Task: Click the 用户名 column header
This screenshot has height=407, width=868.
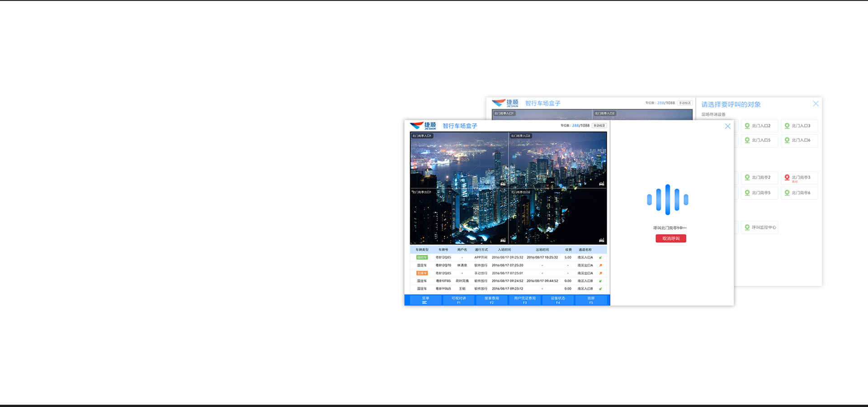Action: click(x=462, y=250)
